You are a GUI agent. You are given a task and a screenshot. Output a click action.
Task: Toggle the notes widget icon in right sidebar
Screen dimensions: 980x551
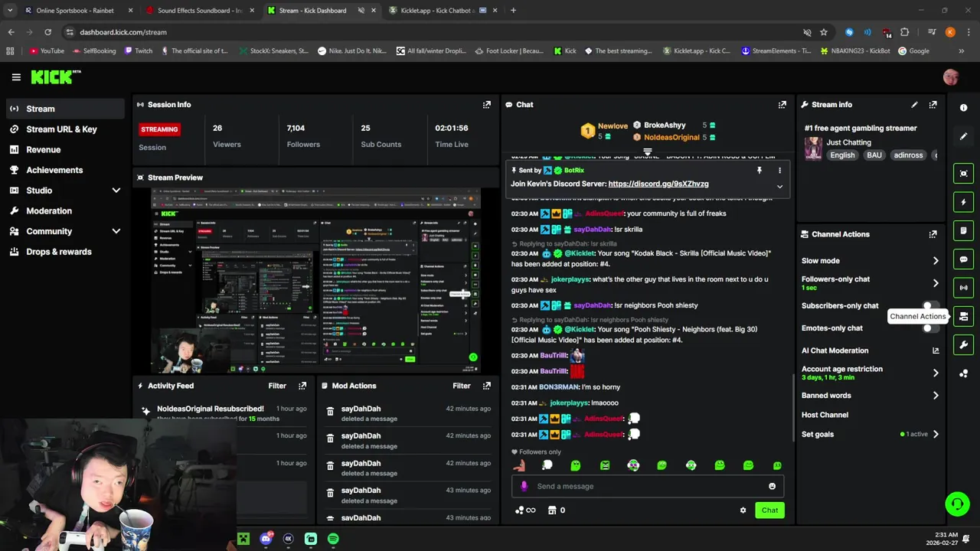pyautogui.click(x=964, y=230)
